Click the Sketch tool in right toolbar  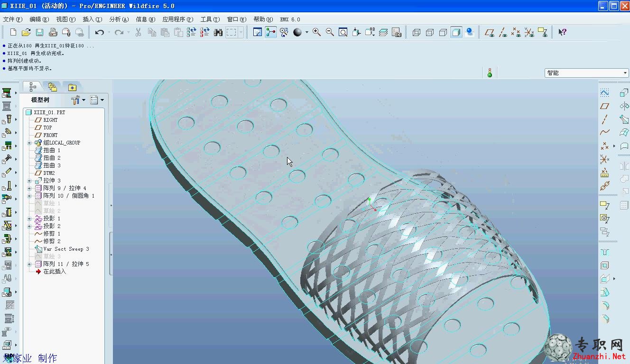coord(605,93)
